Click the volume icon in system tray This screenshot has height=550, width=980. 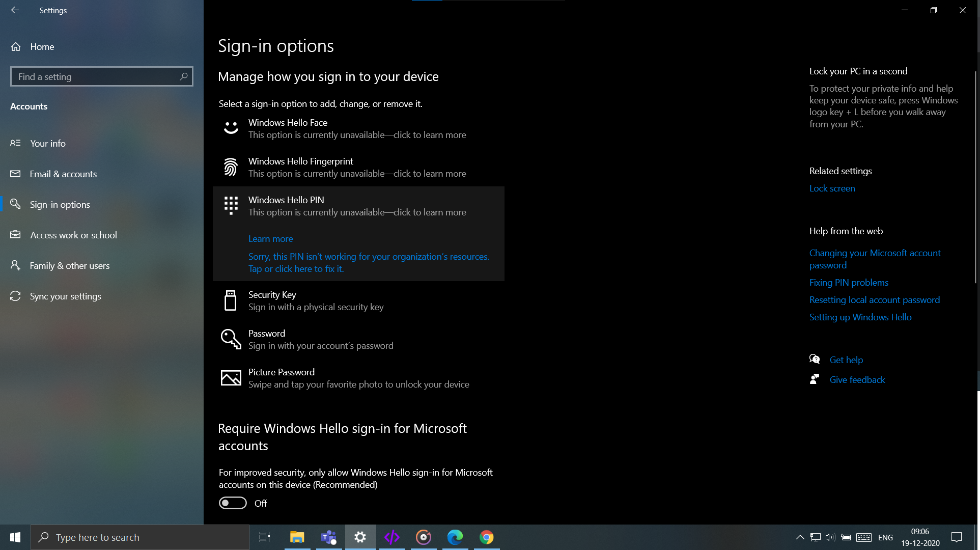tap(831, 537)
